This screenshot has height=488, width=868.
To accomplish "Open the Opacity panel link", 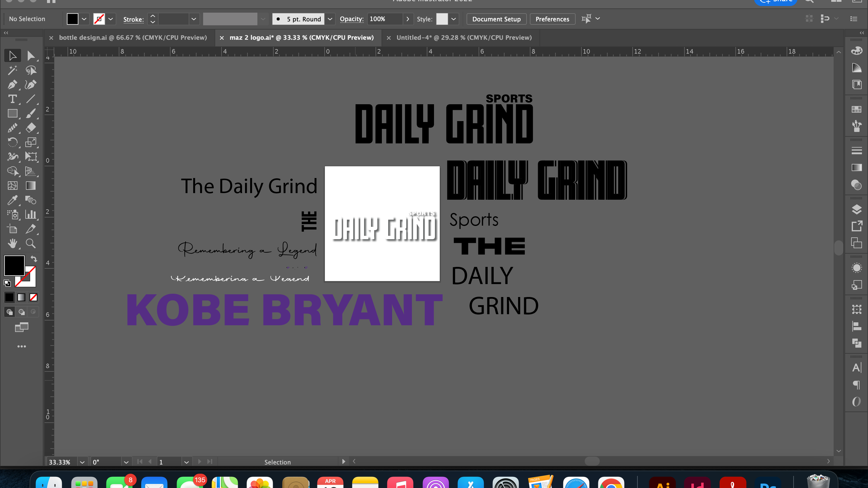I will coord(351,19).
